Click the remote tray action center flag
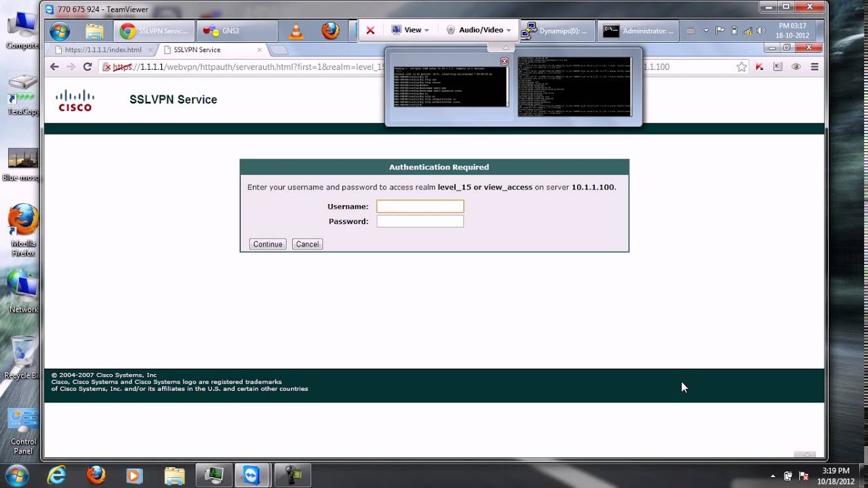Viewport: 868px width, 488px height. (720, 31)
